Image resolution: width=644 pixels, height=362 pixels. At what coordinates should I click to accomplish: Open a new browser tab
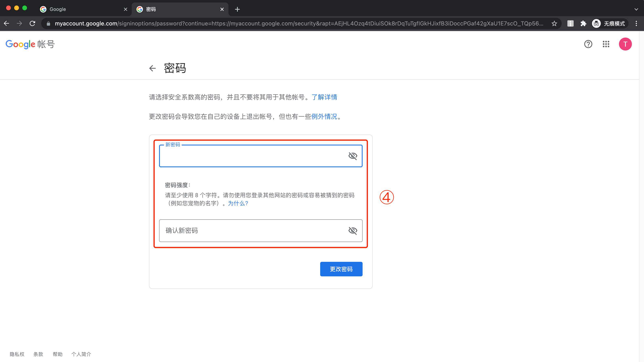coord(237,9)
